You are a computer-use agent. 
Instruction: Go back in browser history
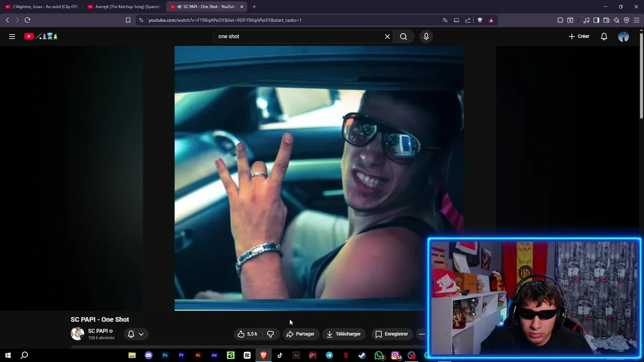tap(7, 20)
